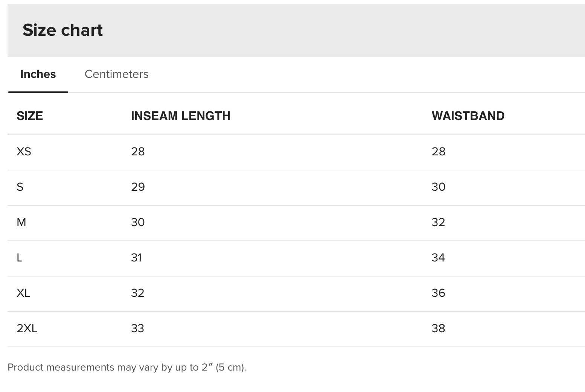Click inseam value 33 for 2XL
This screenshot has height=392, width=585.
click(137, 328)
